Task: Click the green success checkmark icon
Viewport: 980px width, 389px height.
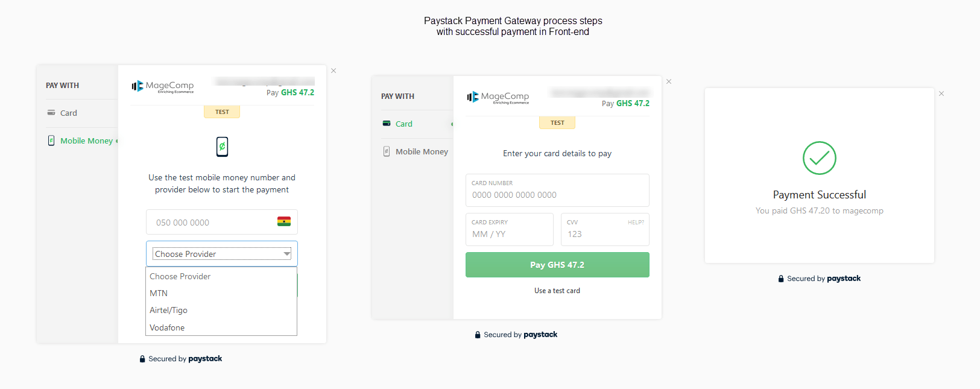Action: [819, 158]
